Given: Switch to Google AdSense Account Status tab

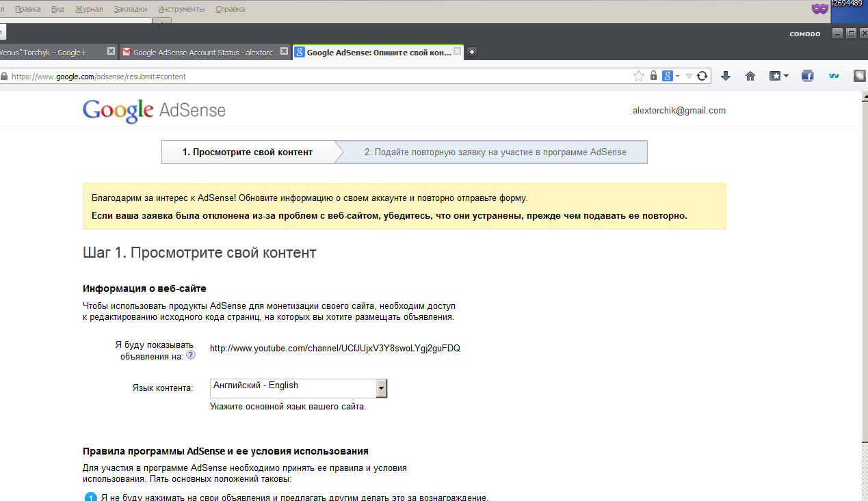Looking at the screenshot, I should pyautogui.click(x=205, y=52).
